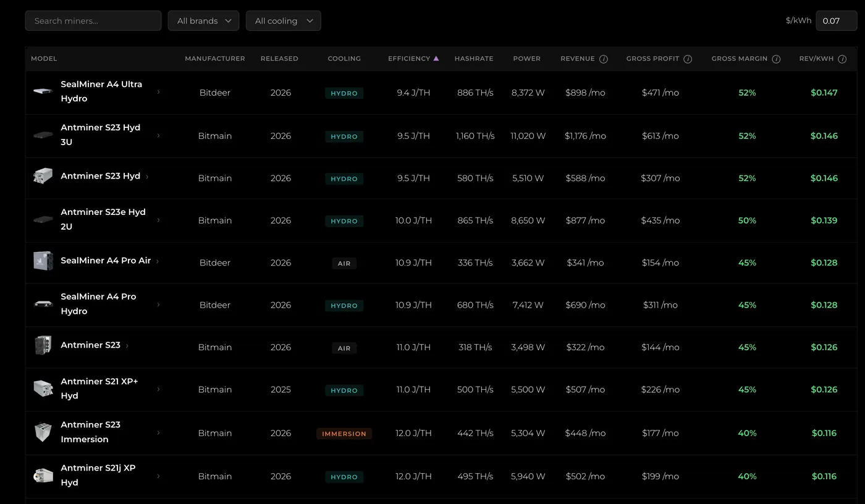Click AIR badge in Antminer S23 row

[344, 348]
